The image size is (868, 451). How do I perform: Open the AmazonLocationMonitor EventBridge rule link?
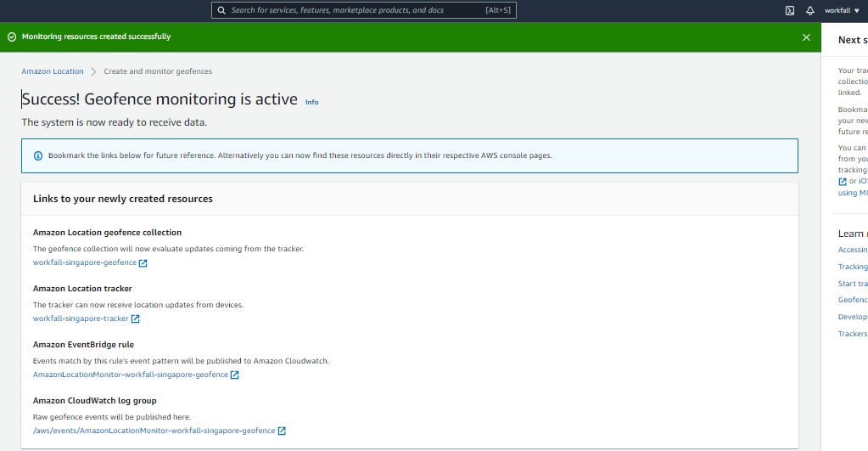coord(131,375)
